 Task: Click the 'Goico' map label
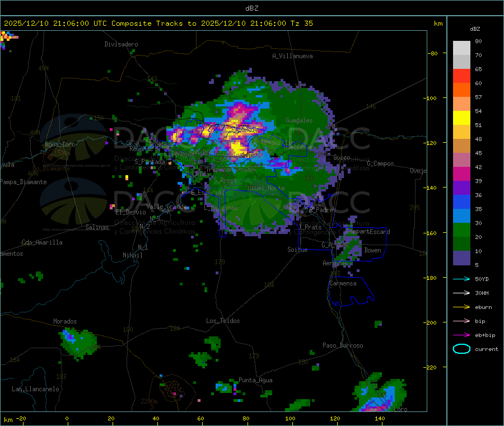coord(342,157)
